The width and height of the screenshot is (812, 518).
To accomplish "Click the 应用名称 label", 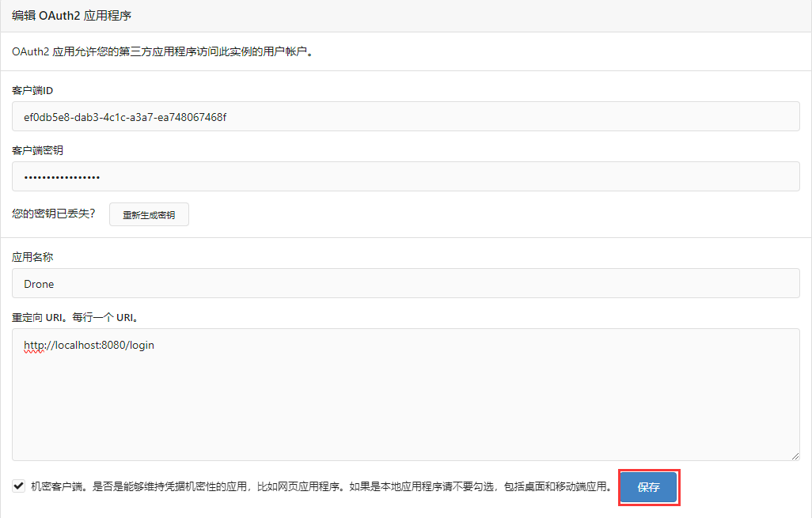I will pyautogui.click(x=32, y=257).
